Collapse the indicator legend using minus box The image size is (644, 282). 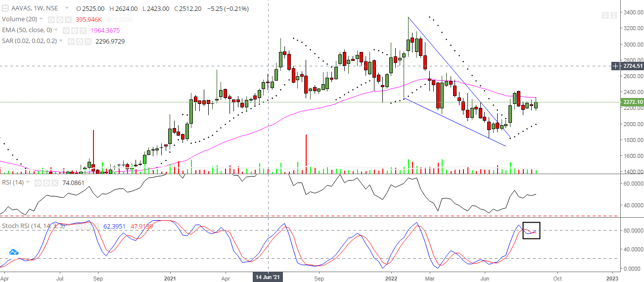pyautogui.click(x=4, y=9)
